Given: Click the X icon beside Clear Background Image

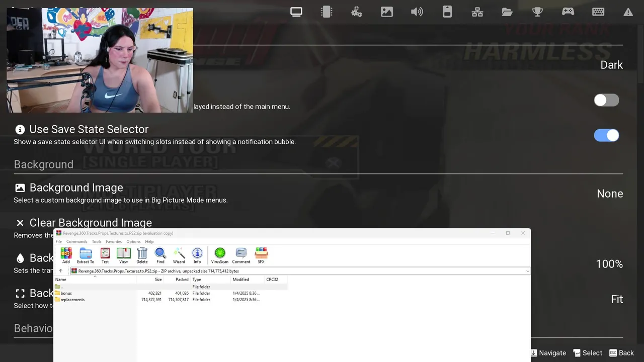Looking at the screenshot, I should point(20,223).
